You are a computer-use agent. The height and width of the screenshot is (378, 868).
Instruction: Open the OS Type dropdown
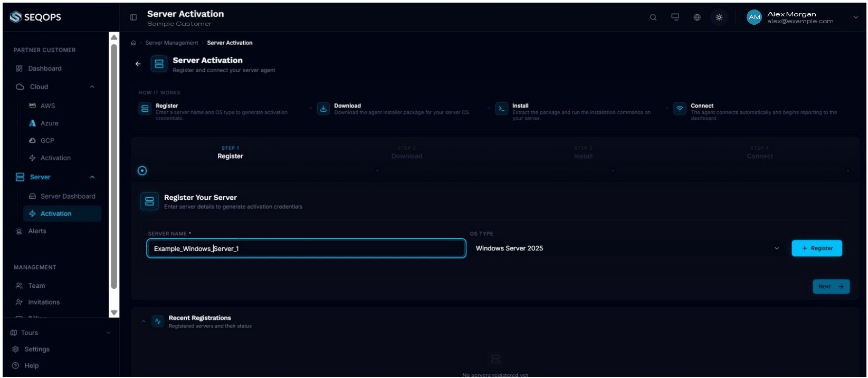coord(627,248)
